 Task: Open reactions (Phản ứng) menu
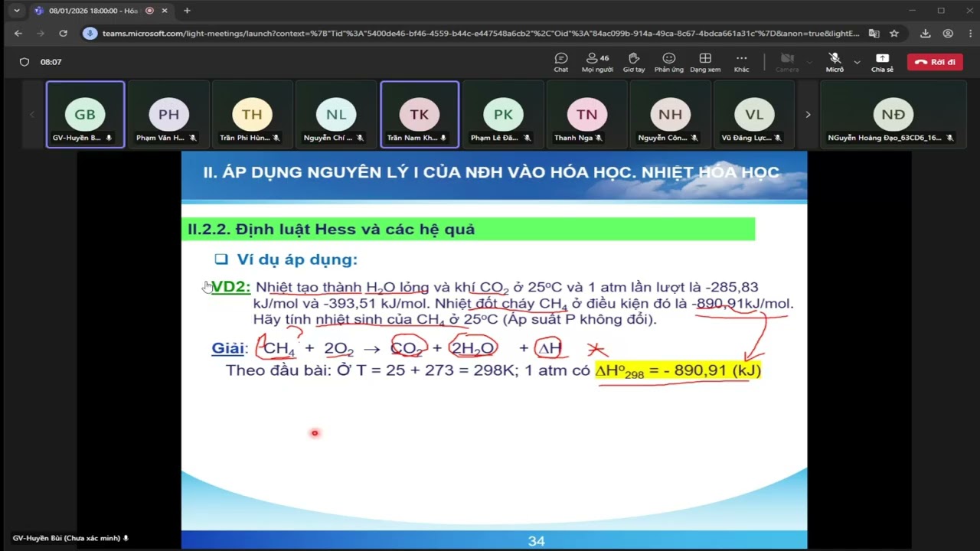click(669, 62)
